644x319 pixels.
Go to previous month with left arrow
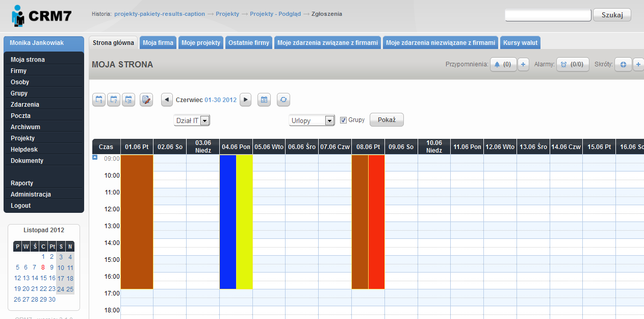(167, 100)
